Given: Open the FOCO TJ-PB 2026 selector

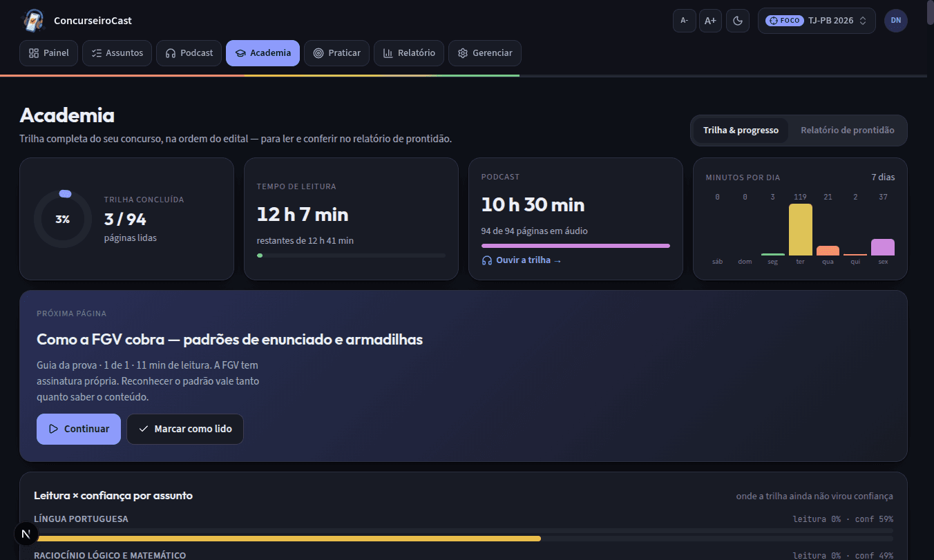Looking at the screenshot, I should click(817, 21).
